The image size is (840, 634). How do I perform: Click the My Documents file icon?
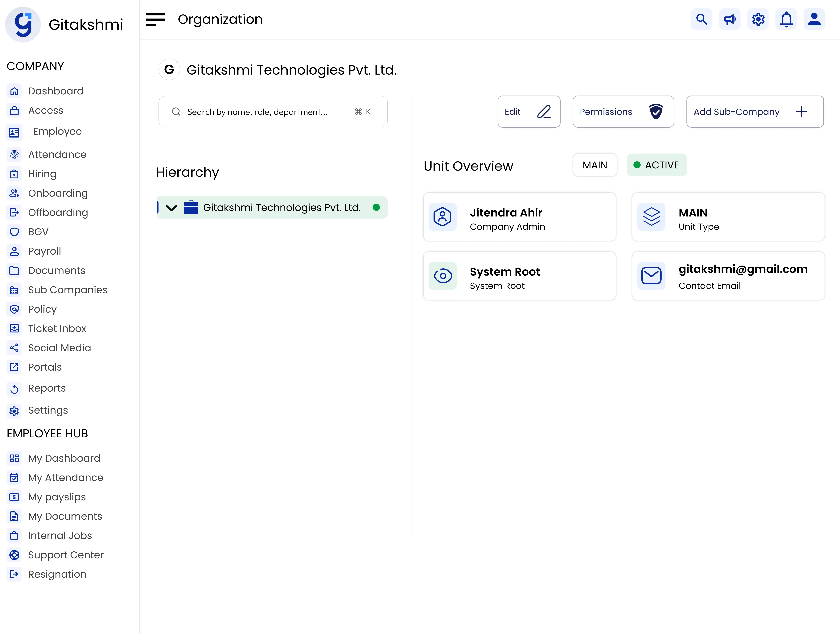pyautogui.click(x=14, y=516)
